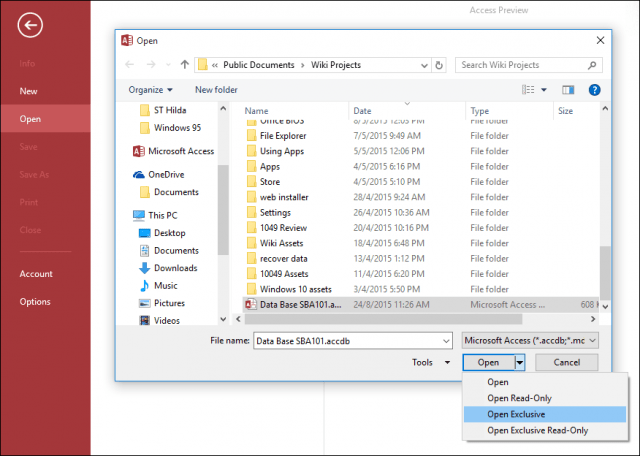Sort files by the Date column header
The image size is (640, 456).
362,111
